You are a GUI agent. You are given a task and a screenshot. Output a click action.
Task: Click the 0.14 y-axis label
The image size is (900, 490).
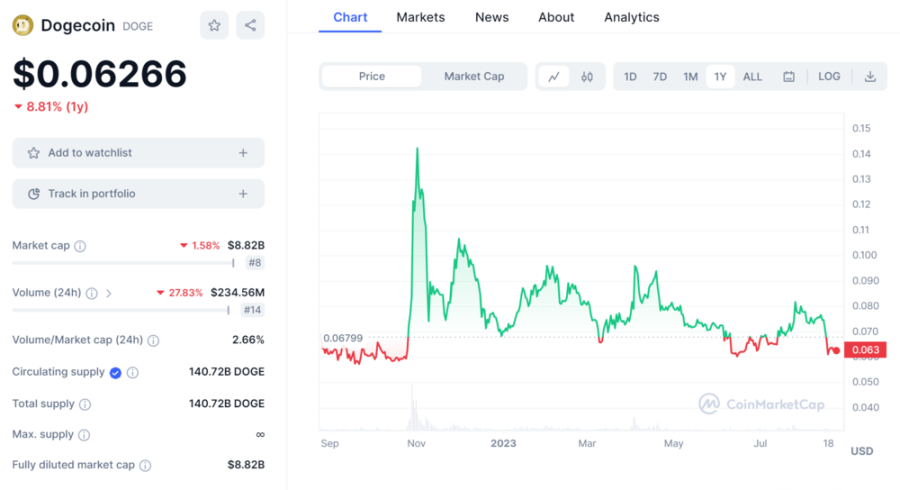tap(862, 154)
